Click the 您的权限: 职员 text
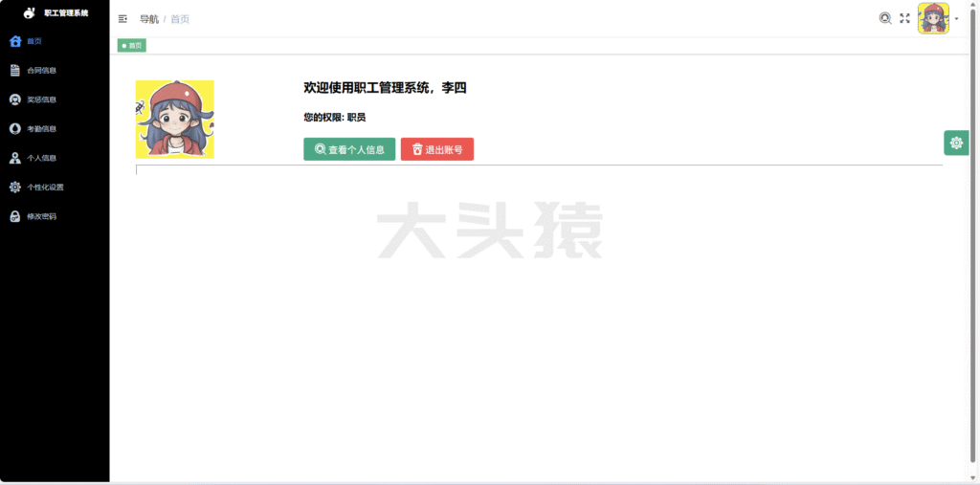 (334, 118)
